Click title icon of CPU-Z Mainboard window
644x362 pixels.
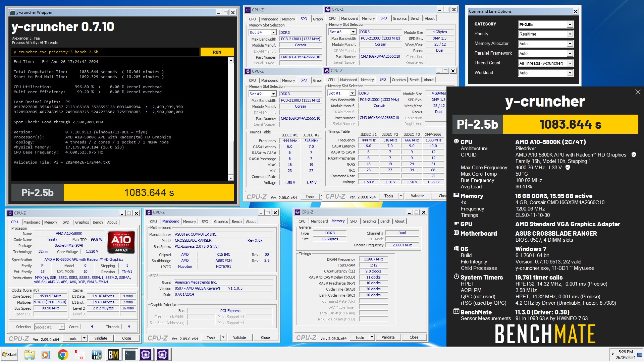coord(149,213)
